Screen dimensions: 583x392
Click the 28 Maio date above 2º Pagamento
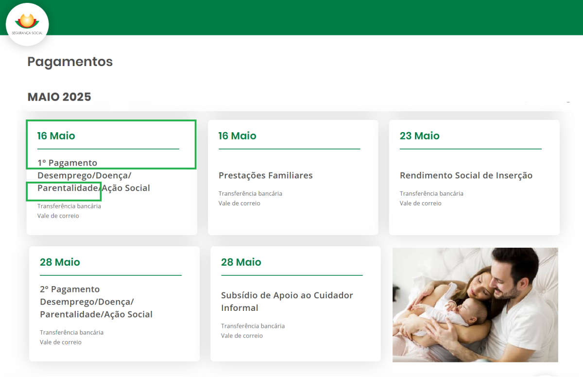point(60,262)
